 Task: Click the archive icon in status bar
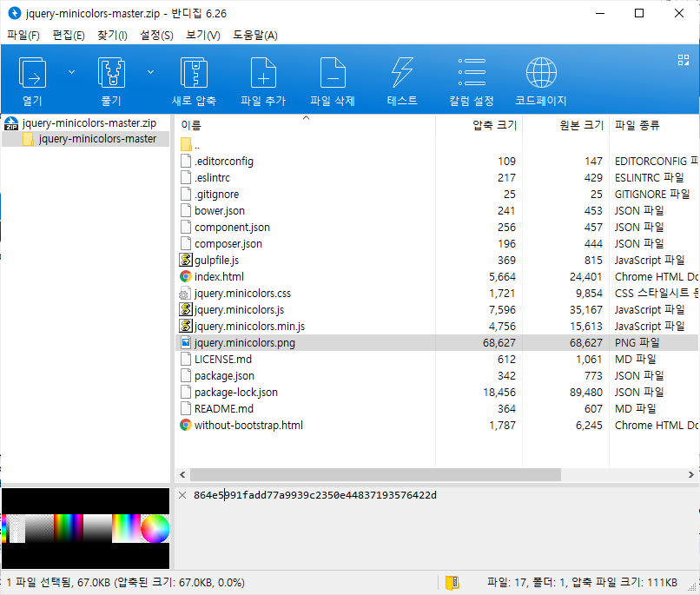(x=452, y=583)
